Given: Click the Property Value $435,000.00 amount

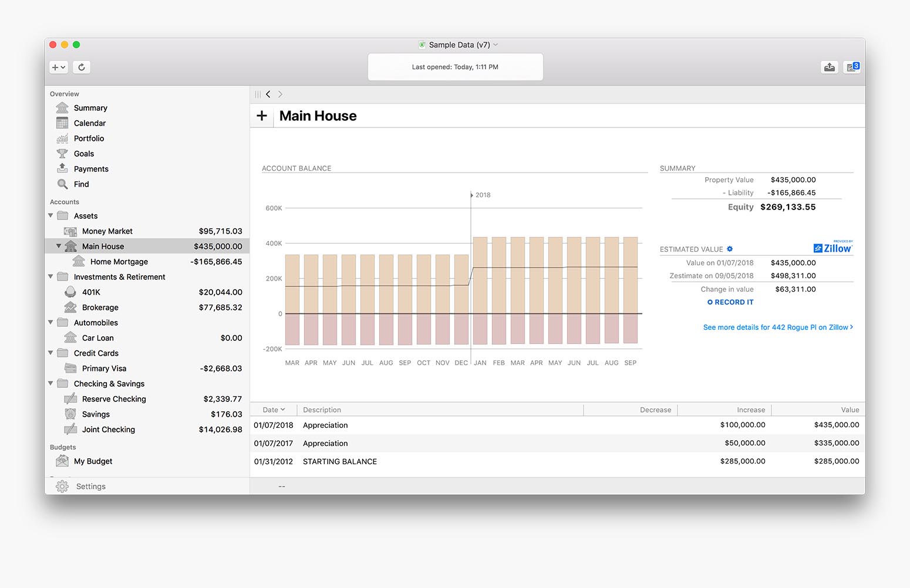Looking at the screenshot, I should (793, 180).
